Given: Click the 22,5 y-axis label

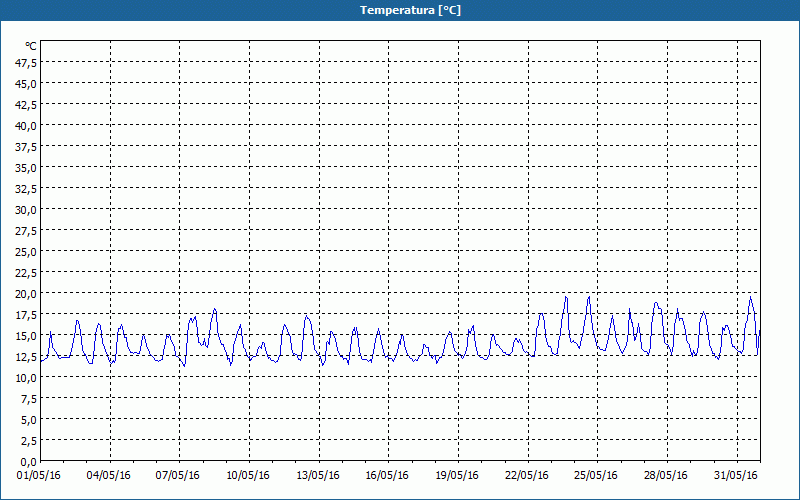Looking at the screenshot, I should click(27, 273).
